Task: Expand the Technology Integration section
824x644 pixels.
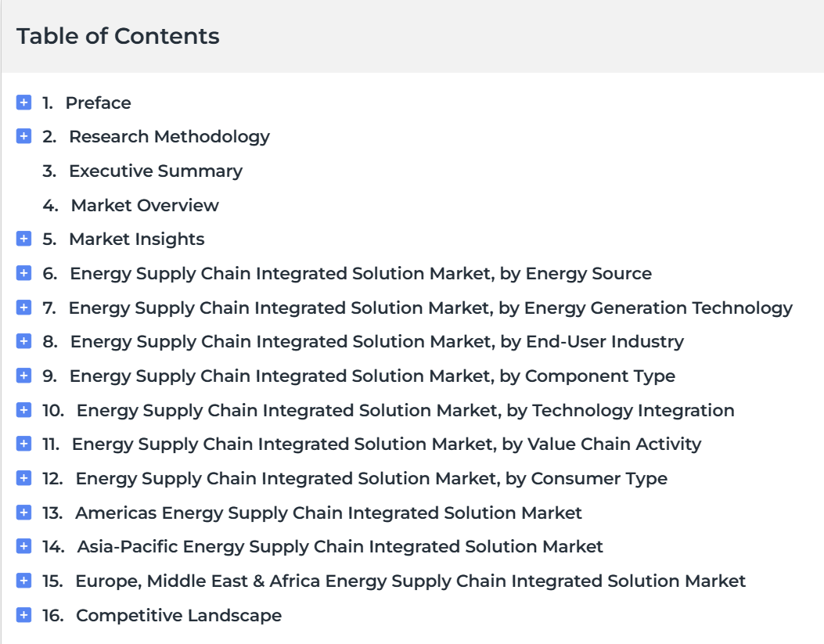Action: pyautogui.click(x=23, y=410)
